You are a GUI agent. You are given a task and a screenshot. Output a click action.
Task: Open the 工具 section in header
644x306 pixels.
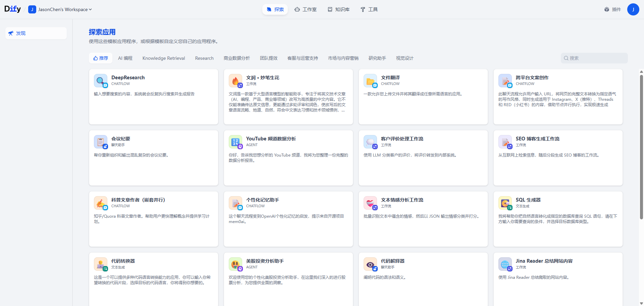[369, 9]
